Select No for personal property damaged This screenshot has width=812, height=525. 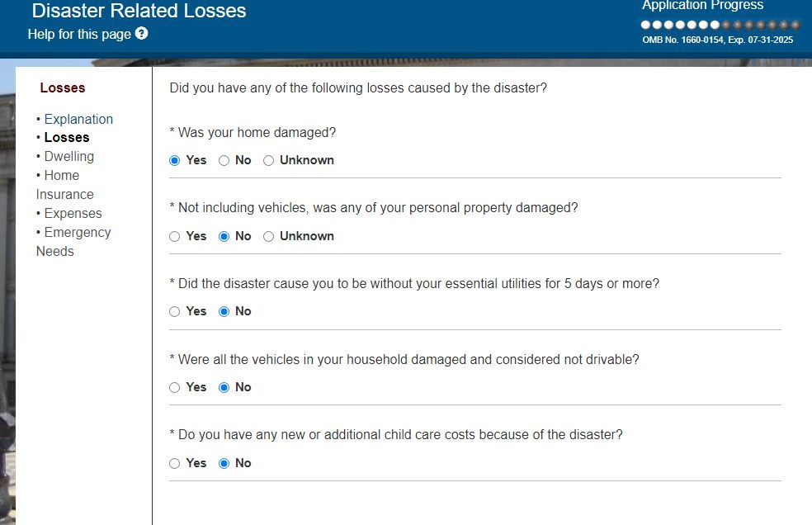click(x=224, y=237)
